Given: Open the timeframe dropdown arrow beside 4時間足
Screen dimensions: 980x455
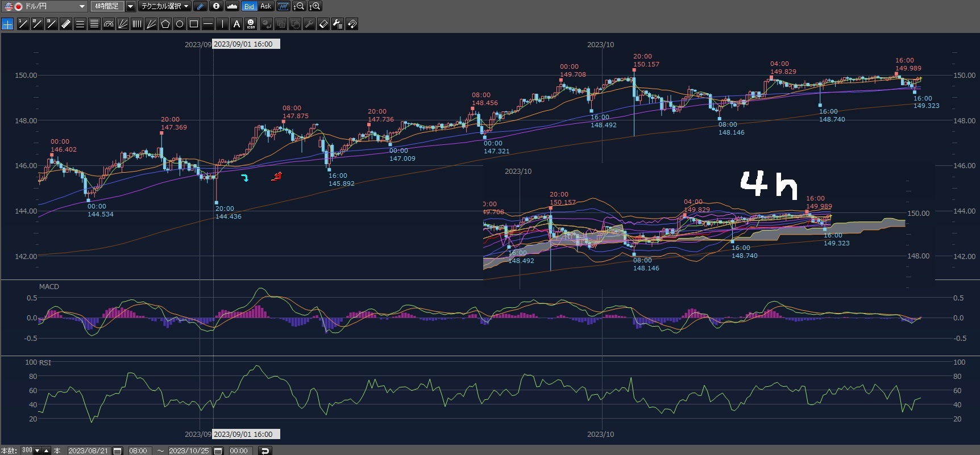Looking at the screenshot, I should pos(130,6).
